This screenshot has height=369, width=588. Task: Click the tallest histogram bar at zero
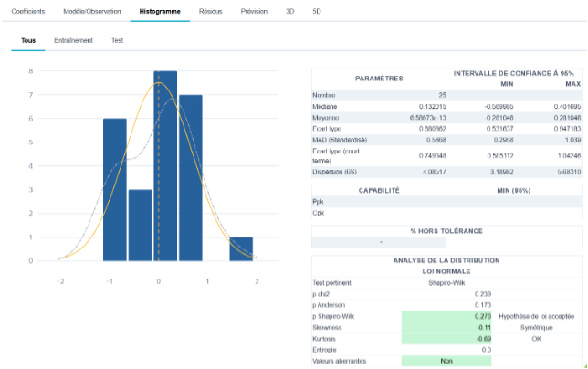point(165,165)
